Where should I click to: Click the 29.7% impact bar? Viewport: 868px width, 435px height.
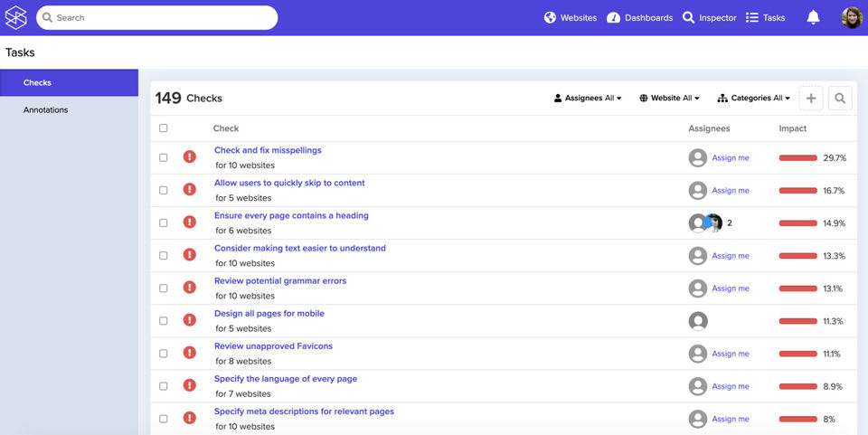797,157
